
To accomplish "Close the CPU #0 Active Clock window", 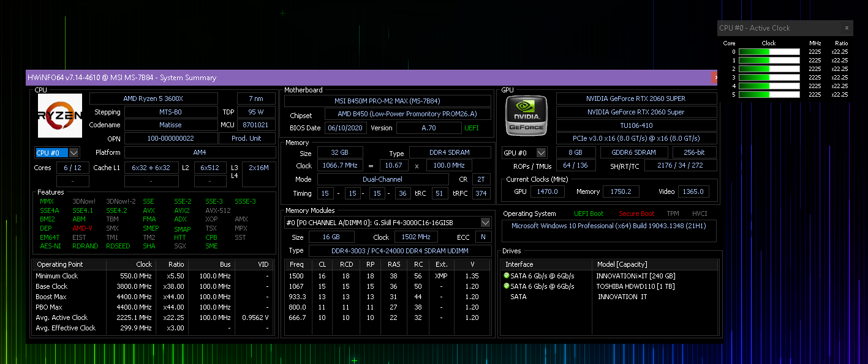I will pos(847,28).
